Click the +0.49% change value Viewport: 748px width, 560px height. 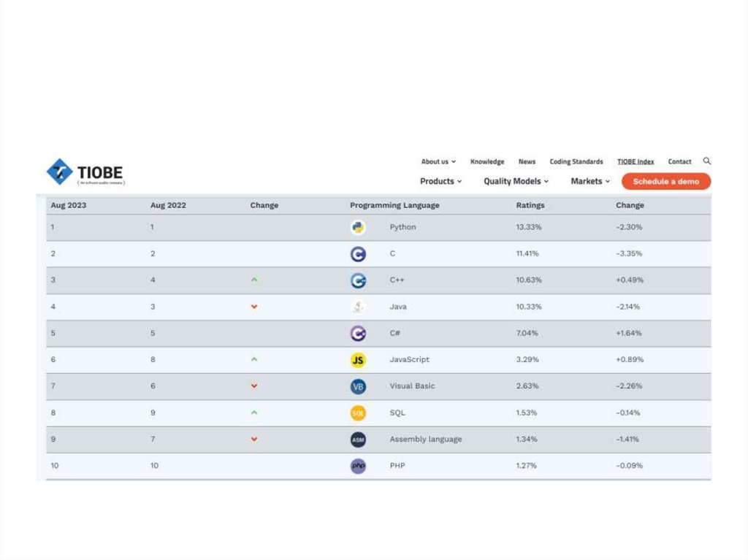(630, 280)
